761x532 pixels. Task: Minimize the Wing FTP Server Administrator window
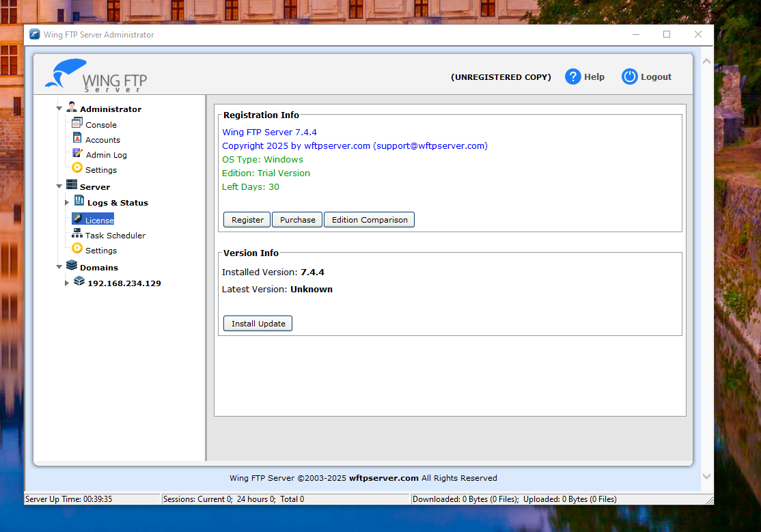click(636, 34)
